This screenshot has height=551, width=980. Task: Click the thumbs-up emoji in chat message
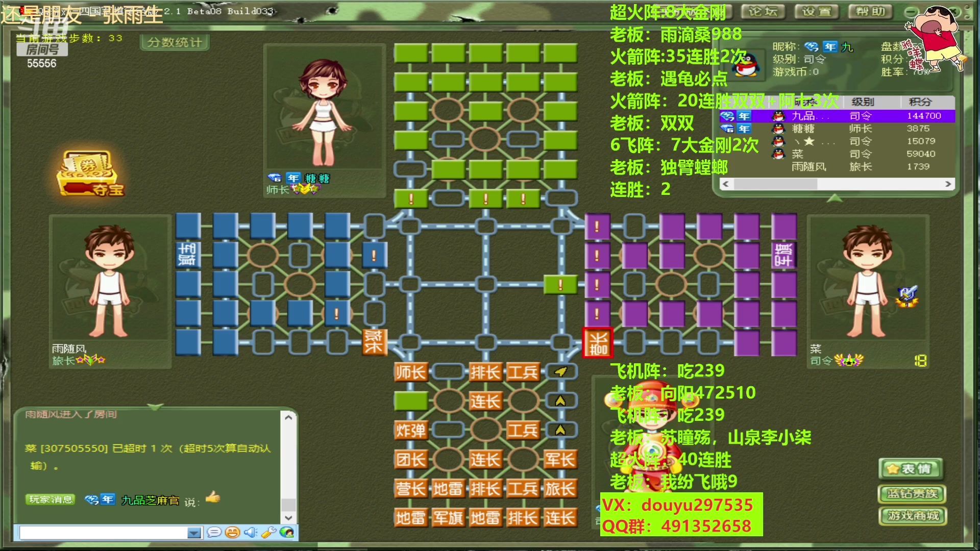click(x=213, y=497)
